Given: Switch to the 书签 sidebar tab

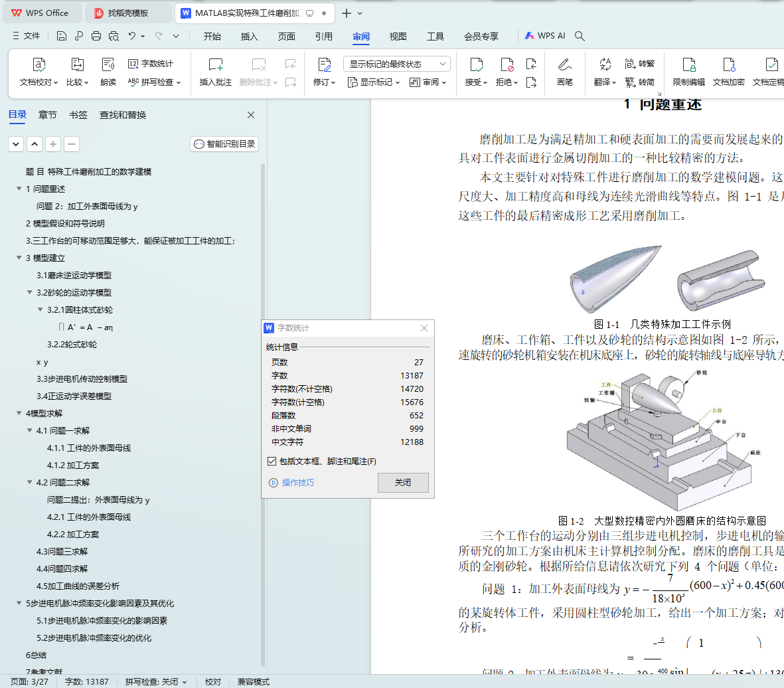Looking at the screenshot, I should [x=78, y=115].
